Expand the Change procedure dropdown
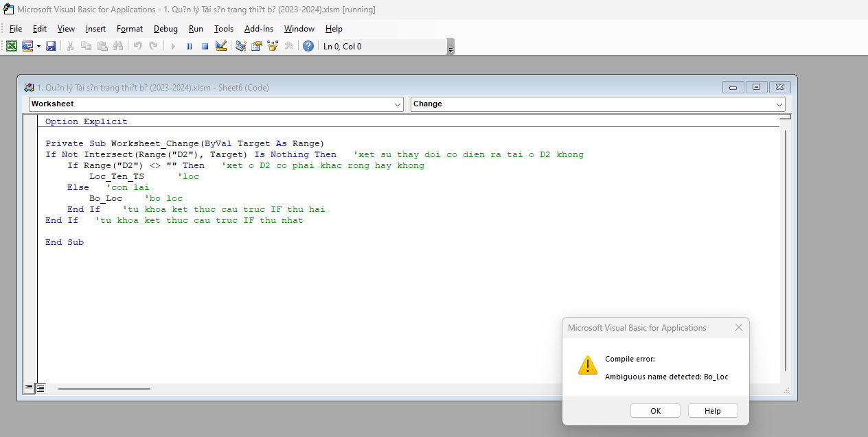This screenshot has width=868, height=437. click(x=779, y=104)
